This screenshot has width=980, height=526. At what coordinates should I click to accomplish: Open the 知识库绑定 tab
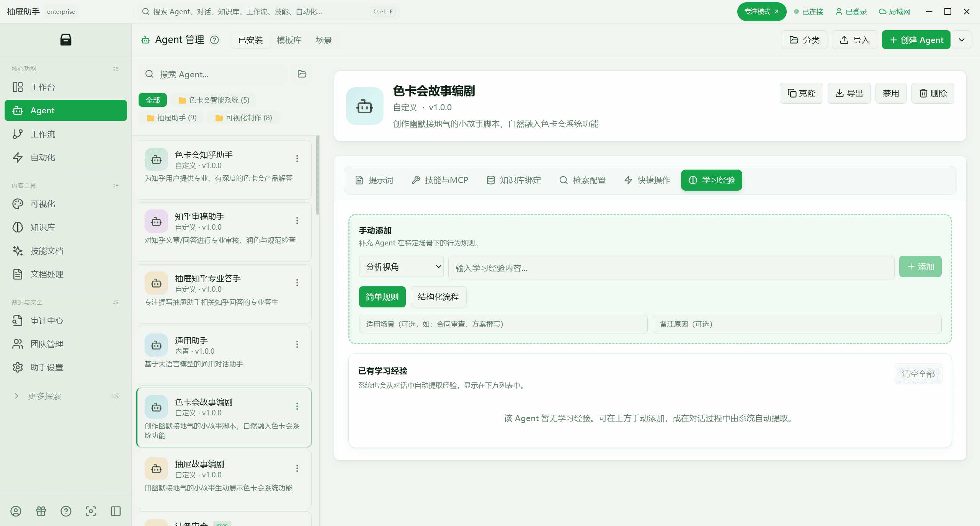tap(514, 180)
